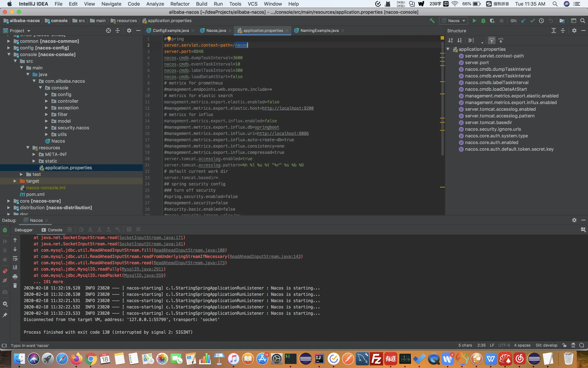Click the Build Project hammer icon

coord(432,21)
